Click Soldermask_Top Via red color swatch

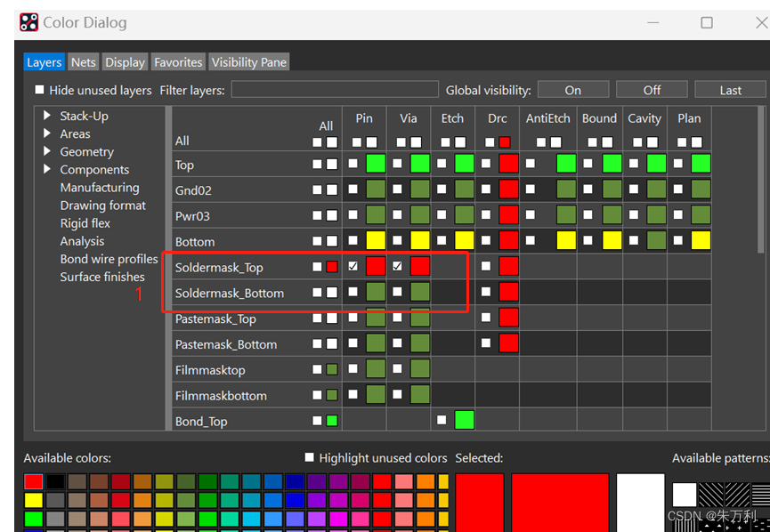coord(420,266)
